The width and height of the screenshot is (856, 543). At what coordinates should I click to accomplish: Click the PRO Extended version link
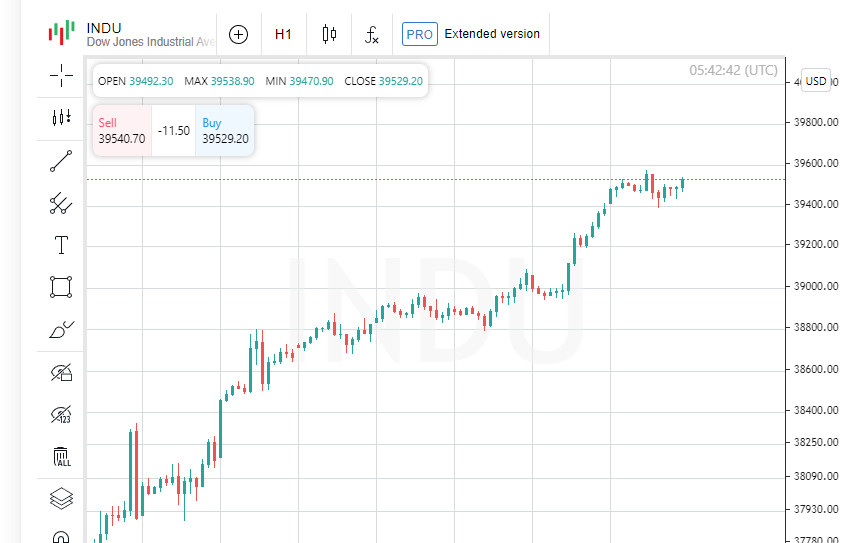coord(471,34)
